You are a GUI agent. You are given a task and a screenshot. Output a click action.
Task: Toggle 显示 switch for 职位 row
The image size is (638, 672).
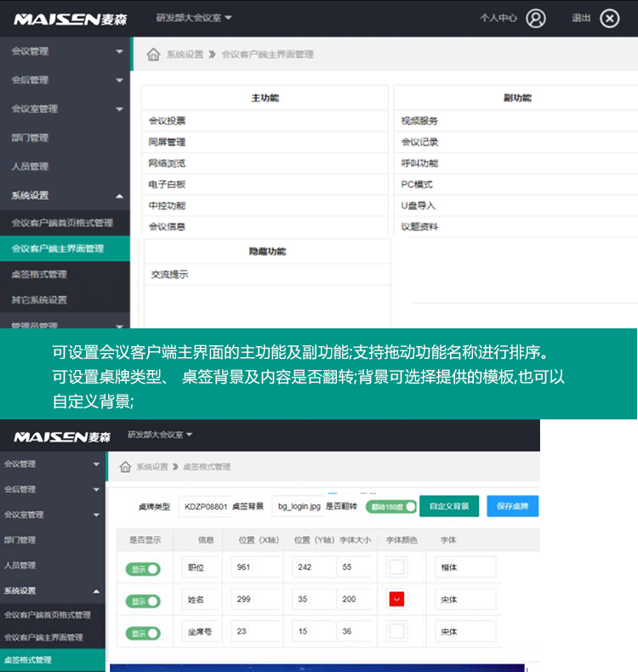(x=143, y=568)
